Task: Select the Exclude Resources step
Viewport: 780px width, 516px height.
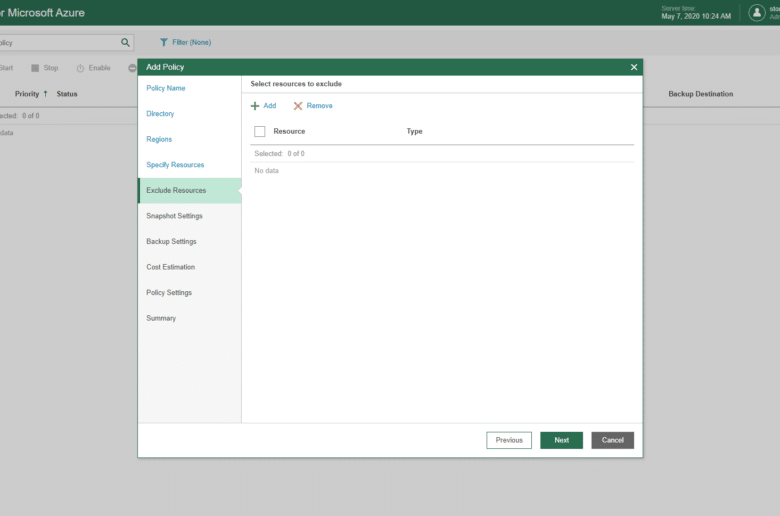Action: tap(190, 191)
